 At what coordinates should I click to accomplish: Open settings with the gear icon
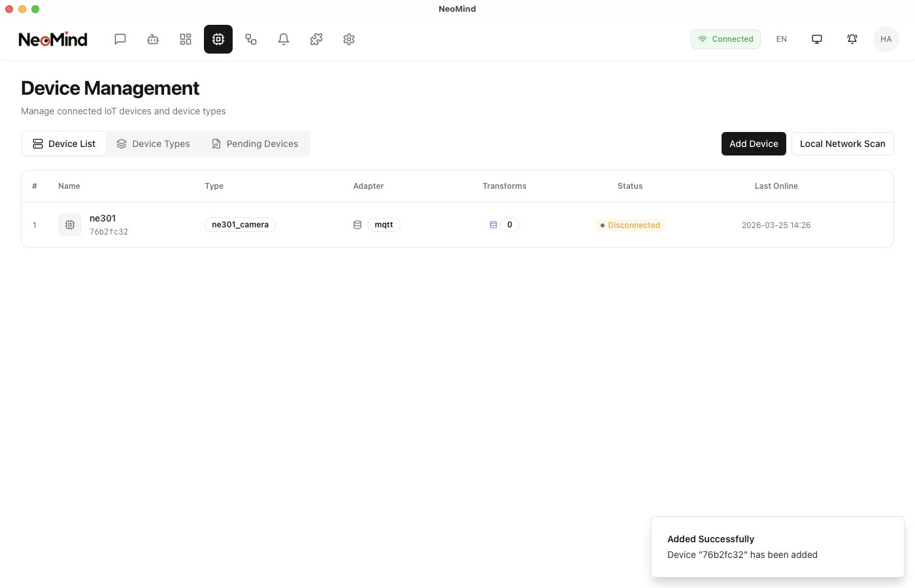(x=349, y=39)
